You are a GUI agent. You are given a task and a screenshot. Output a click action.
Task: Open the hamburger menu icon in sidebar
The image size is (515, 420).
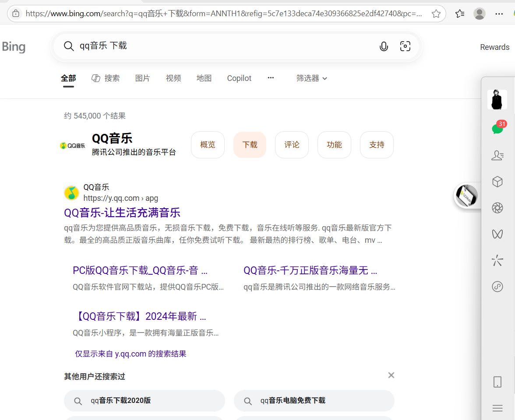pyautogui.click(x=497, y=408)
